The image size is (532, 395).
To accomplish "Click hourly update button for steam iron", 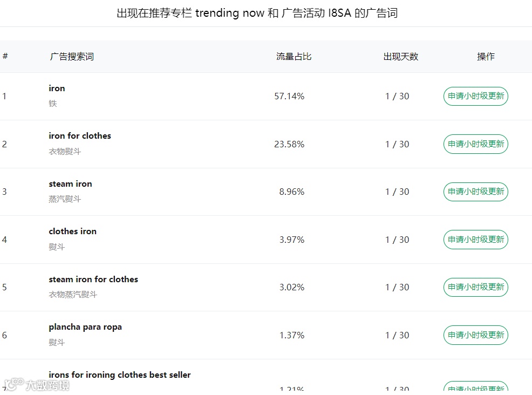I will coord(476,192).
